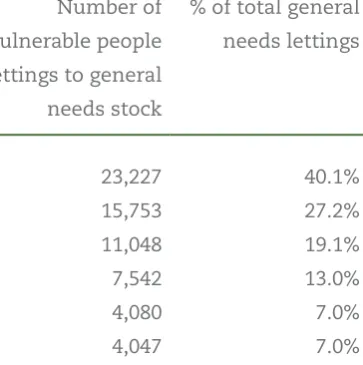Select the 'needs lettings' header line
The width and height of the screenshot is (363, 365).
pos(291,42)
